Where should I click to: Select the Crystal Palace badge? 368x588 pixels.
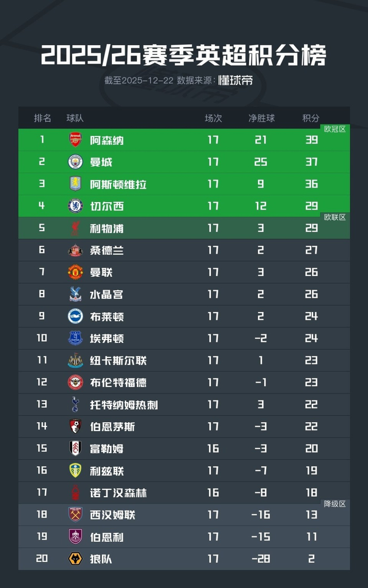click(75, 294)
